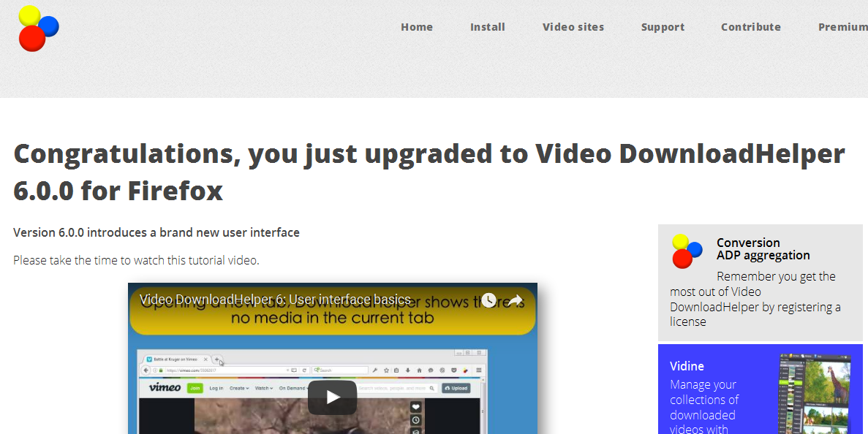Go to the Install page
The height and width of the screenshot is (434, 868).
(488, 27)
